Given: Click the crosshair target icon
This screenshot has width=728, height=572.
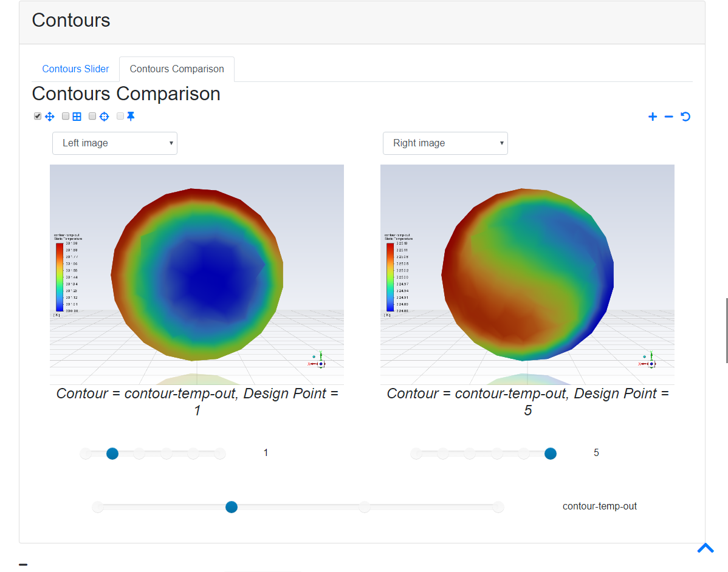Looking at the screenshot, I should tap(105, 117).
